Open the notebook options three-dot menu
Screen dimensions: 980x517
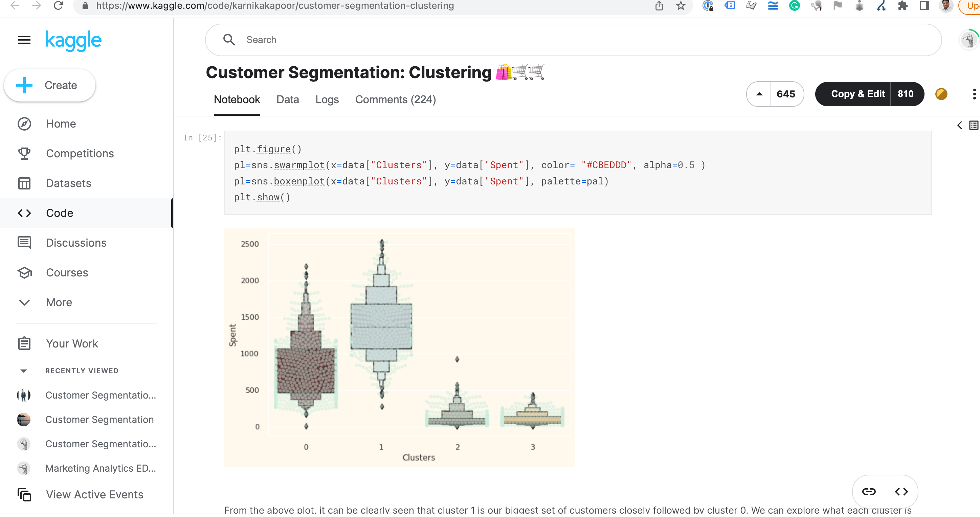[x=974, y=94]
